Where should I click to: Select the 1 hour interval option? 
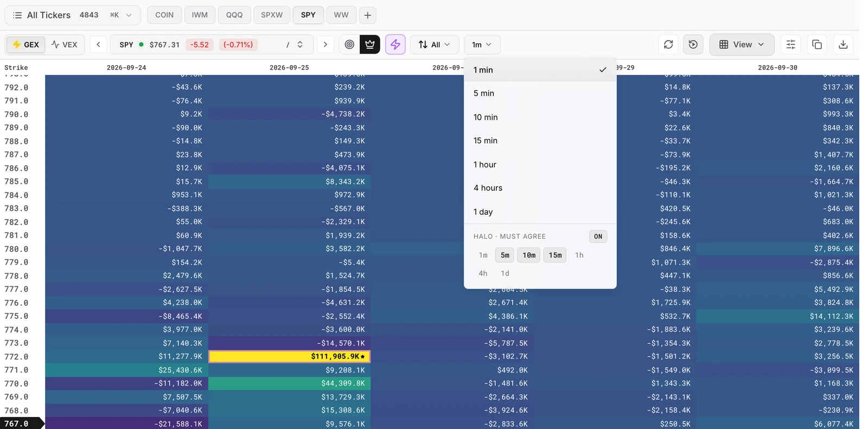(x=540, y=164)
